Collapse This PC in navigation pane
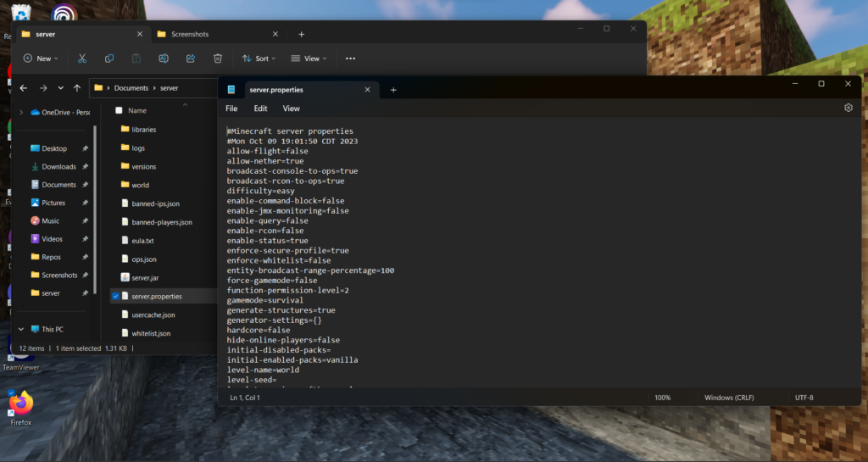 pyautogui.click(x=21, y=329)
